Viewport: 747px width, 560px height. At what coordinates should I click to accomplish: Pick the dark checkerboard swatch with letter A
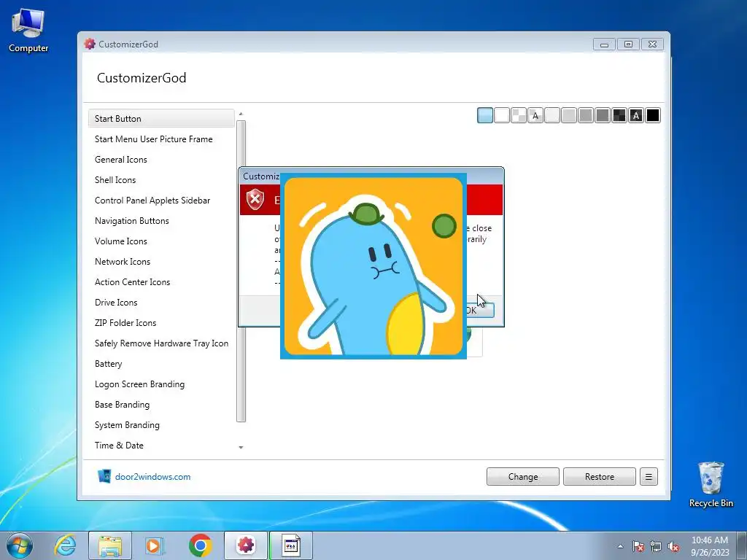[636, 115]
